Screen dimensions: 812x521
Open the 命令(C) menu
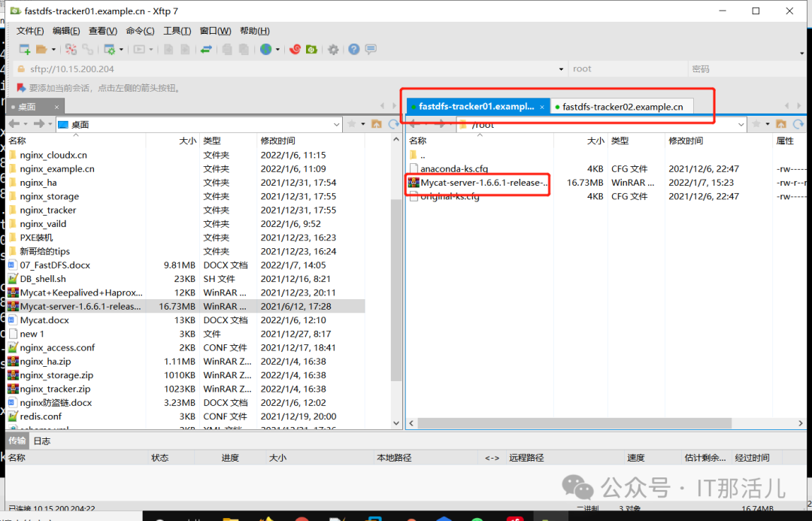point(141,31)
